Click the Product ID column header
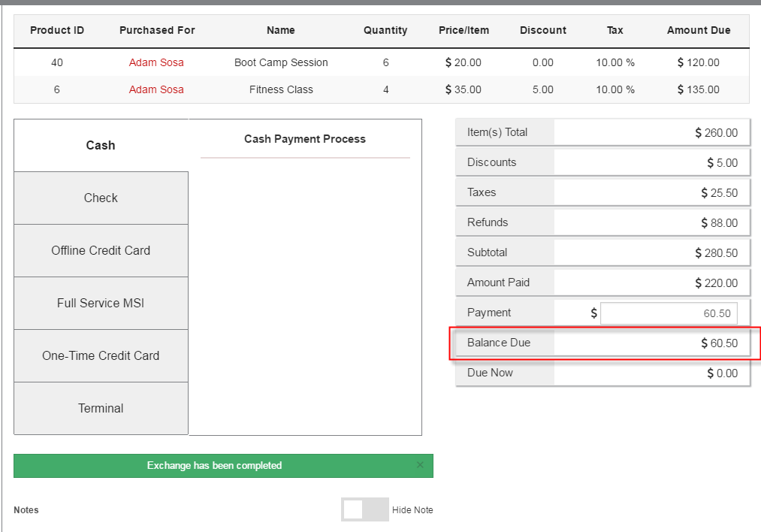The height and width of the screenshot is (532, 761). click(57, 31)
